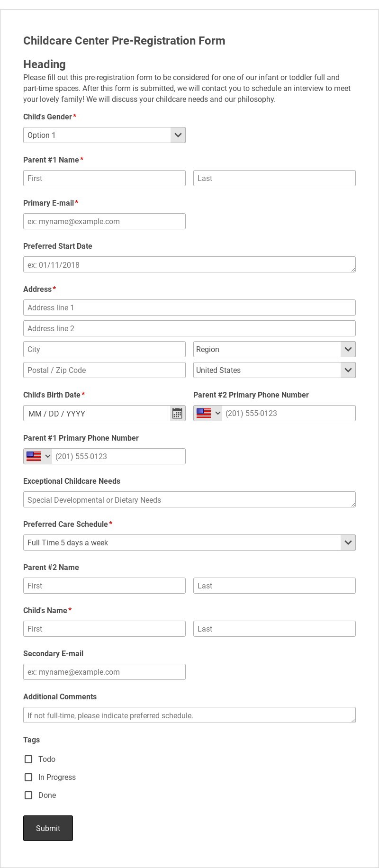Click the 'Child's Gender' label

[47, 117]
